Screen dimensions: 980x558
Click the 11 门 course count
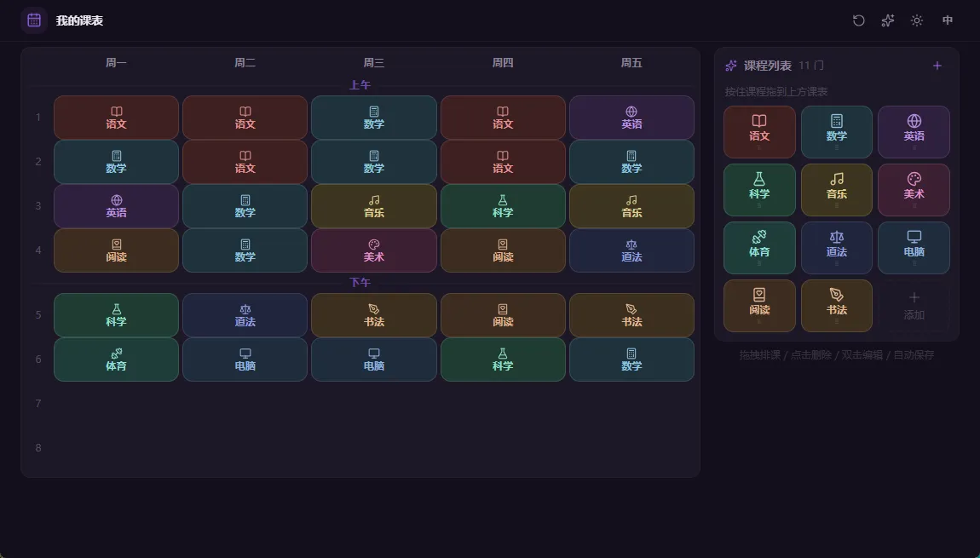[811, 66]
